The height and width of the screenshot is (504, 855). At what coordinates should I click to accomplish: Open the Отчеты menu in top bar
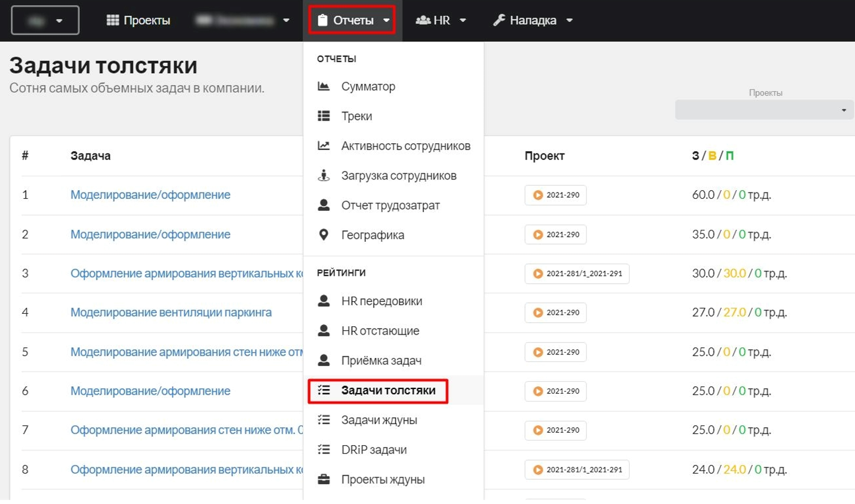click(x=352, y=20)
